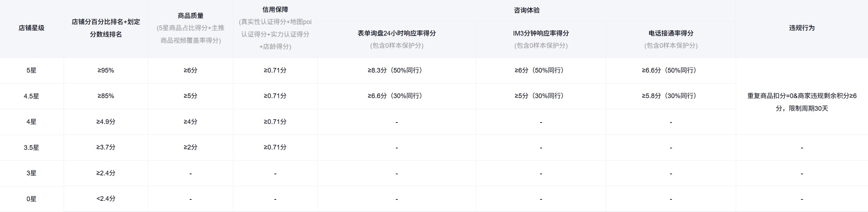Select the 商品质量 column header
The height and width of the screenshot is (212, 868).
(190, 16)
